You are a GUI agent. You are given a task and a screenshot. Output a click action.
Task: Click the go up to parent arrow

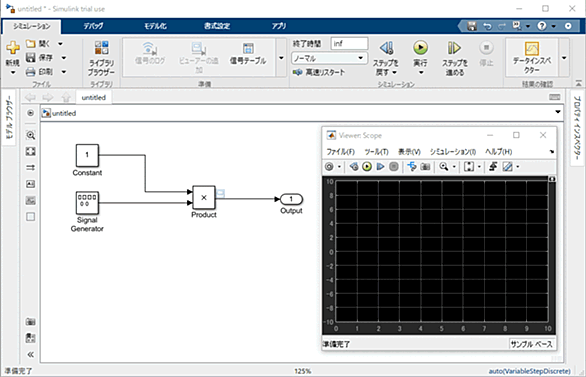[66, 98]
